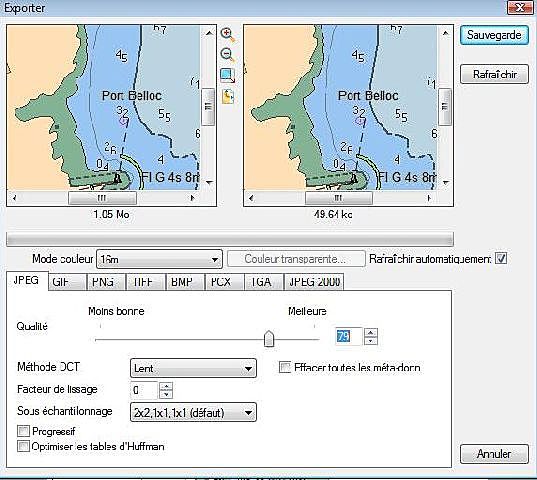Check the Progressif option
The height and width of the screenshot is (480, 537).
point(23,431)
